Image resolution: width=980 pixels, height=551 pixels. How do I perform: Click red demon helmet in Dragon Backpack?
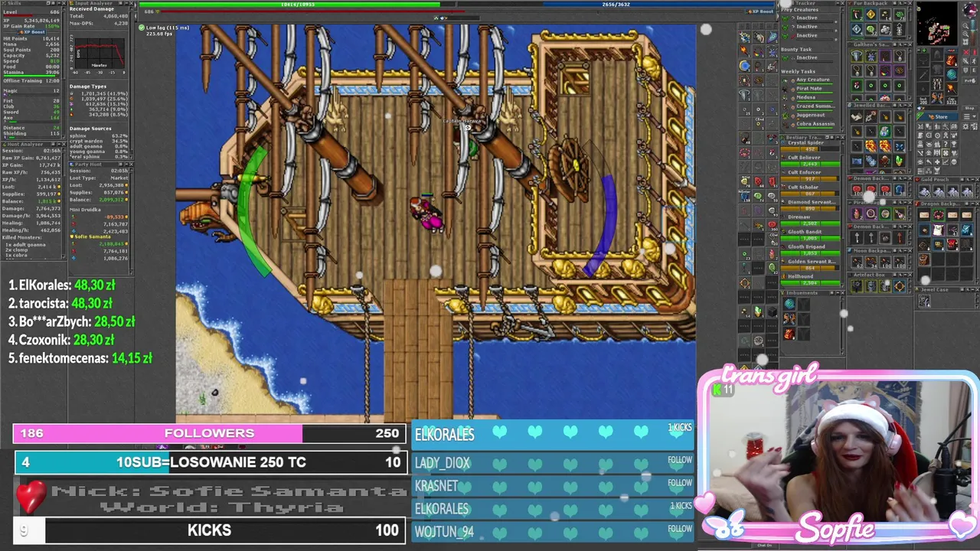point(952,245)
